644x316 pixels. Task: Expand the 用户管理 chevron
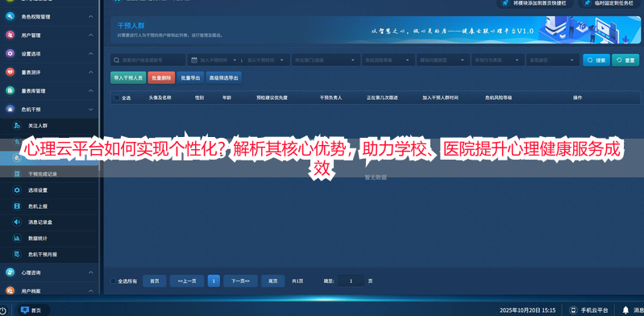(91, 35)
